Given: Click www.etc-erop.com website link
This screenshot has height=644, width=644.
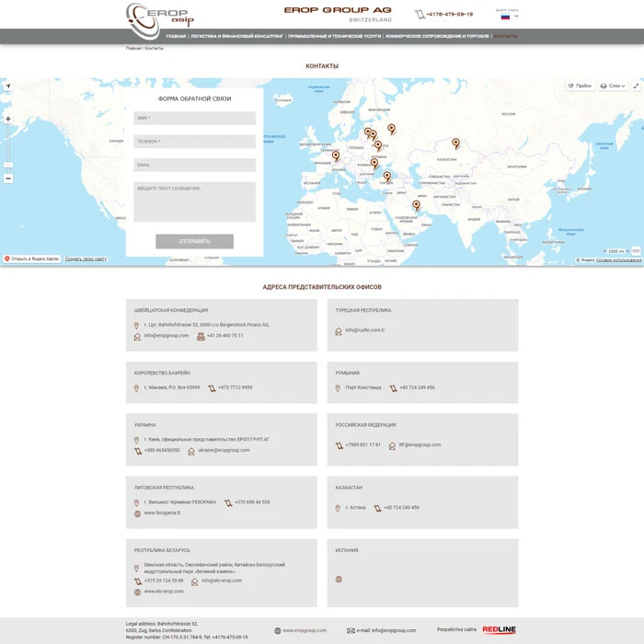Looking at the screenshot, I should point(164,592).
